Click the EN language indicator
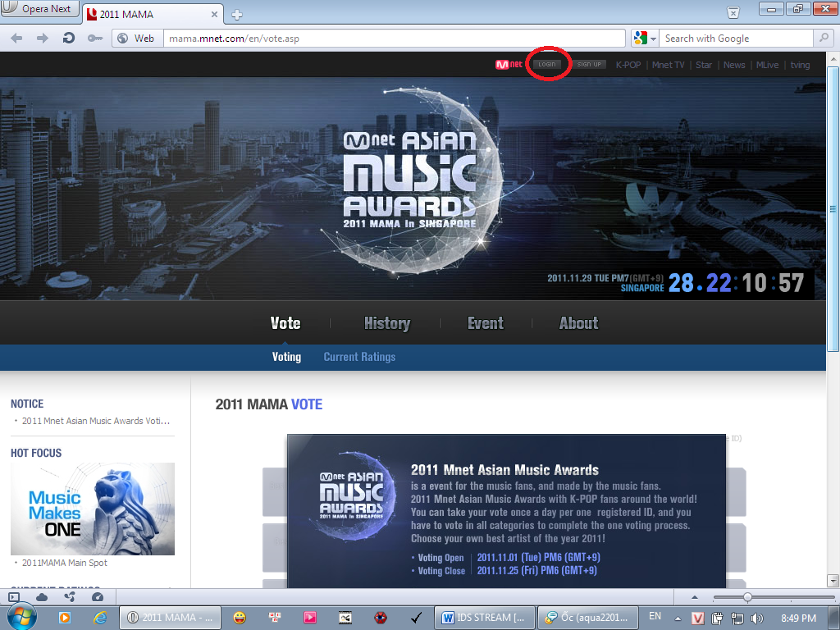The height and width of the screenshot is (630, 840). [655, 616]
